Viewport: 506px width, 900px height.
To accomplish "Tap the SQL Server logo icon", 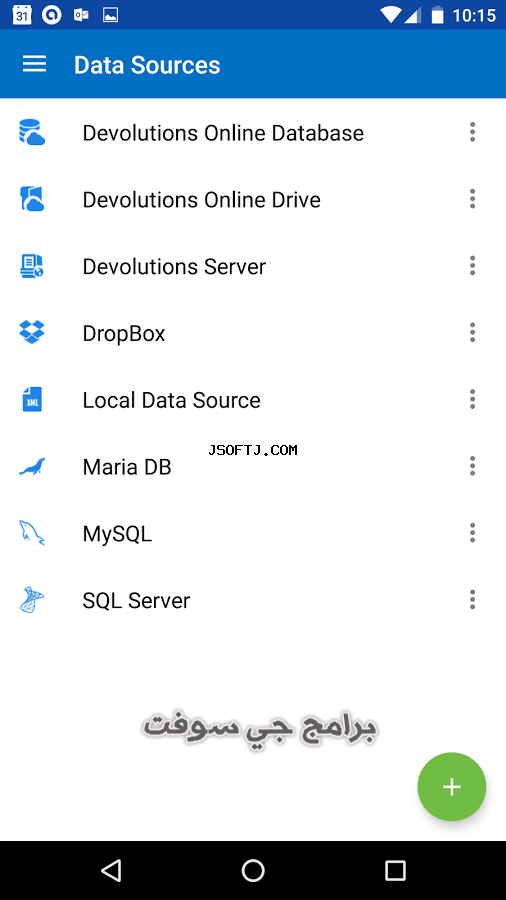I will pos(32,600).
